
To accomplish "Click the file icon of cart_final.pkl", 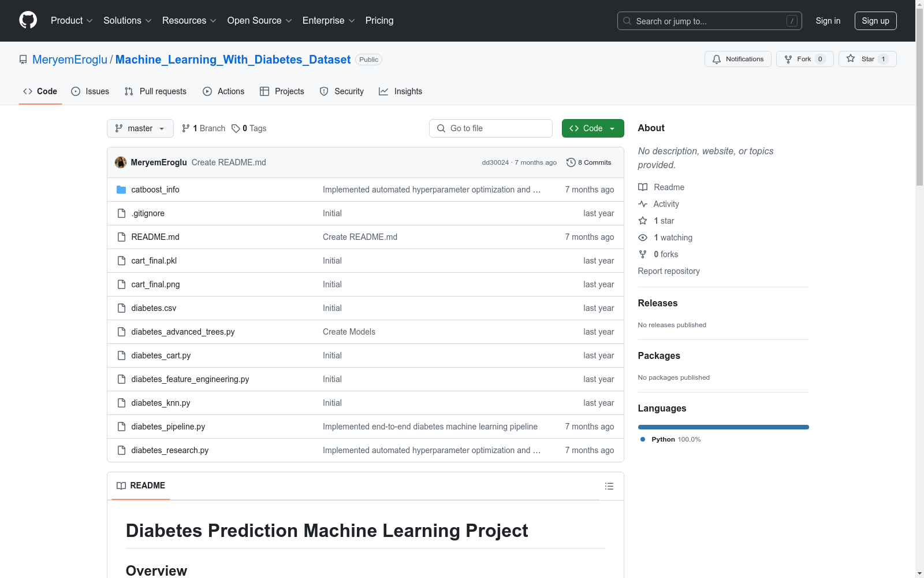I will [x=121, y=261].
